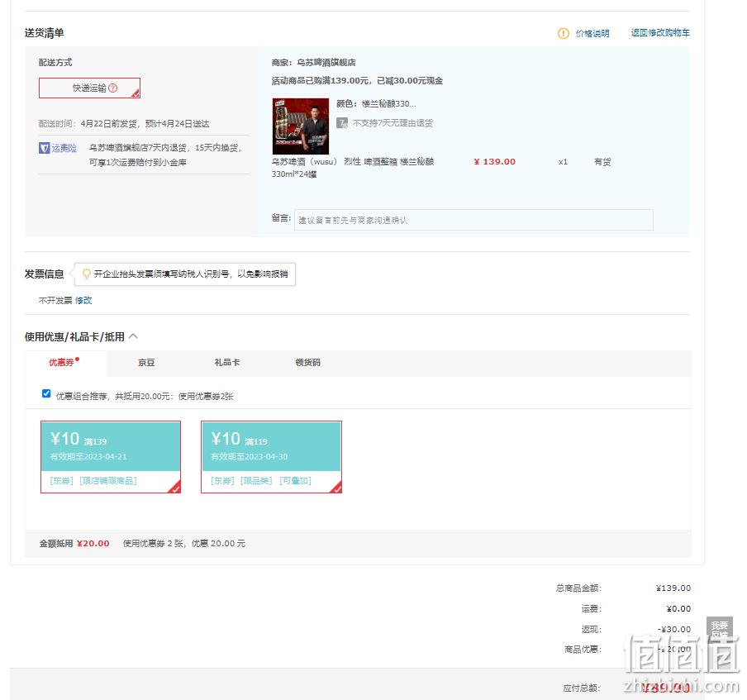Click the no 7-day return icon
Viewport: 747px width, 700px height.
pyautogui.click(x=341, y=123)
